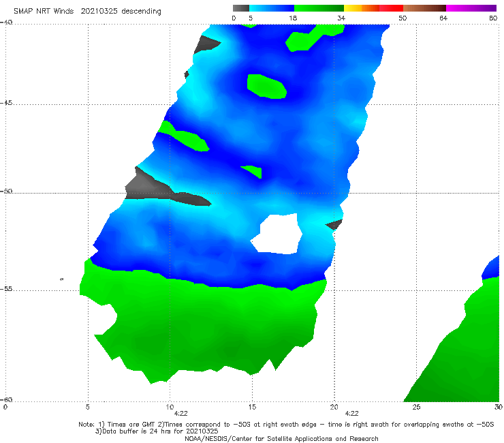Click 'NOAA/NESDIS/Center for Satellite Applications and Research' credit
This screenshot has height=443, width=504.
(x=281, y=439)
